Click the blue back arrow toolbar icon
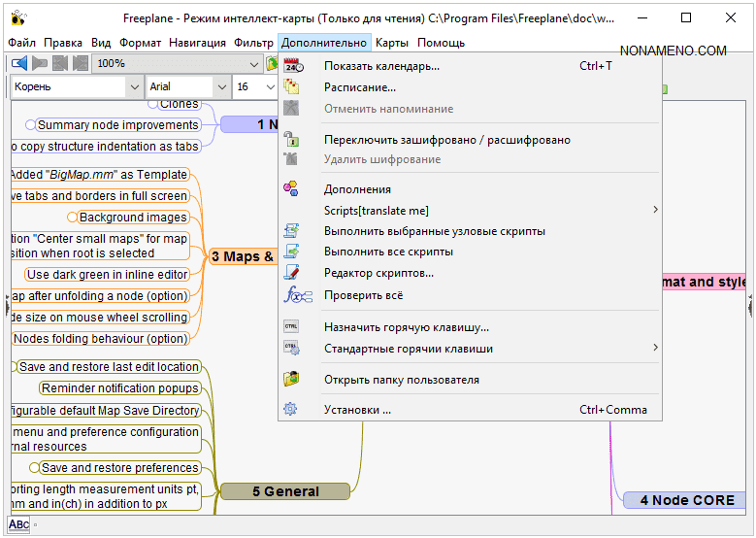This screenshot has width=756, height=538. [19, 63]
